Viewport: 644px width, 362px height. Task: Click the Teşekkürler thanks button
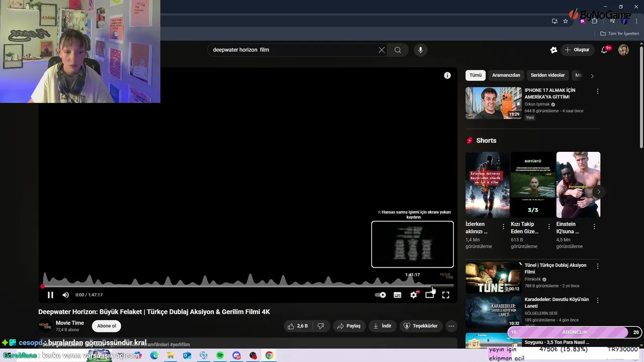[x=421, y=326]
